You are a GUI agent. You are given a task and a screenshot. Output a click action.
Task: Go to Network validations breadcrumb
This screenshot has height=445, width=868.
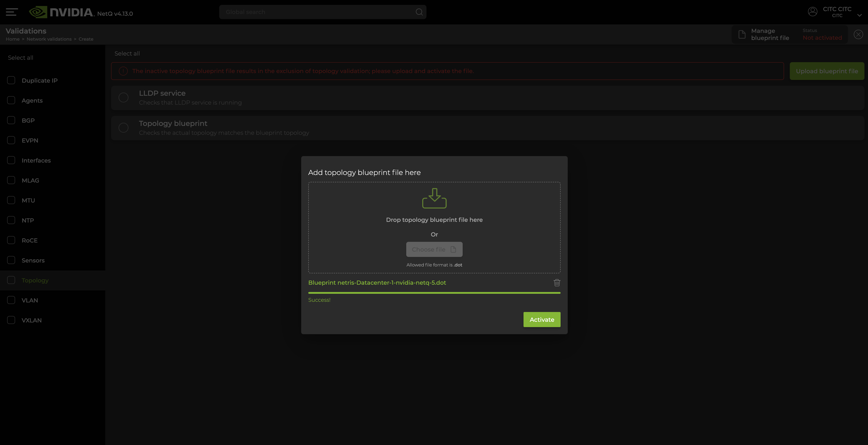[x=49, y=39]
